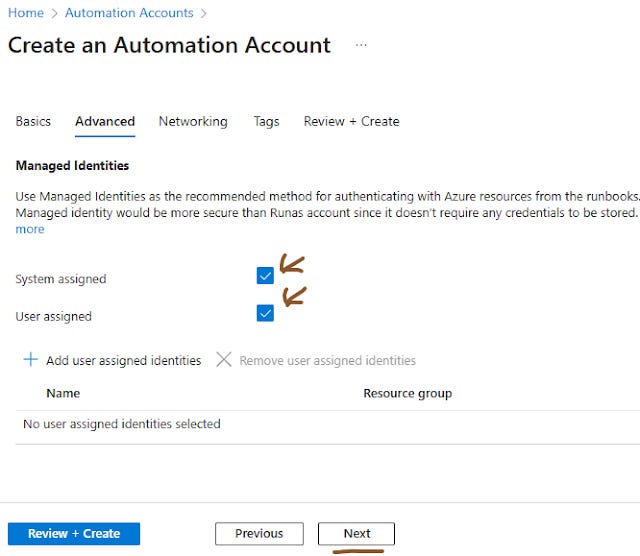Select the Advanced tab
The height and width of the screenshot is (556, 640).
tap(105, 121)
